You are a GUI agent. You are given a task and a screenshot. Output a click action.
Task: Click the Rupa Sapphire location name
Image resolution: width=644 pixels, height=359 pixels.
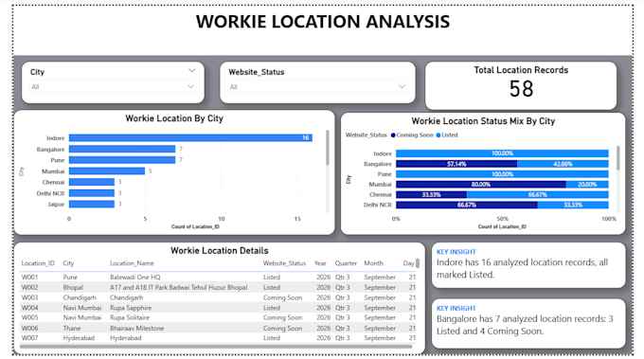131,308
